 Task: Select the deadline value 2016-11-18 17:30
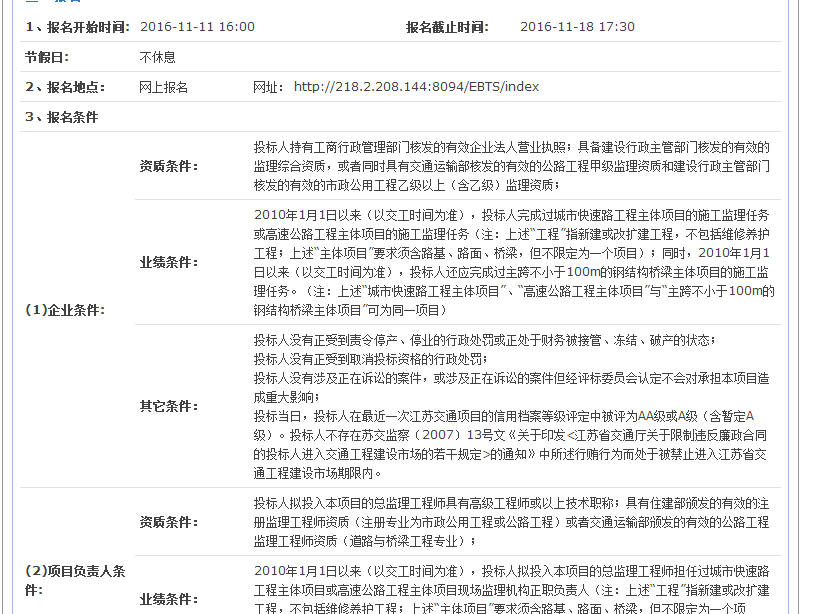click(577, 27)
